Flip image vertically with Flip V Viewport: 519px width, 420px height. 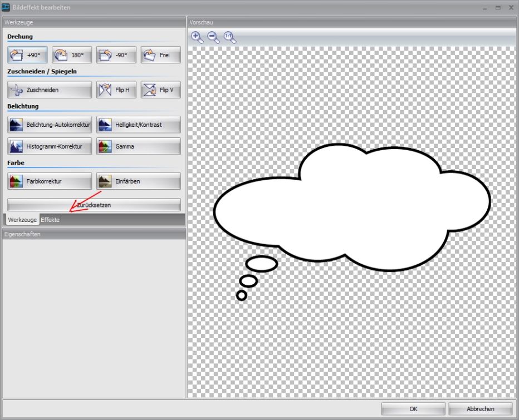pyautogui.click(x=160, y=90)
